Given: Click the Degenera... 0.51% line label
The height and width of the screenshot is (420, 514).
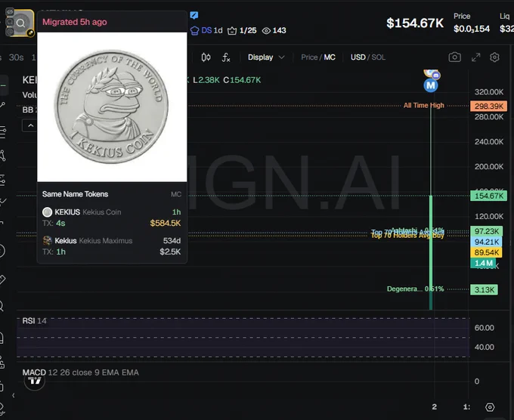Looking at the screenshot, I should [x=415, y=289].
